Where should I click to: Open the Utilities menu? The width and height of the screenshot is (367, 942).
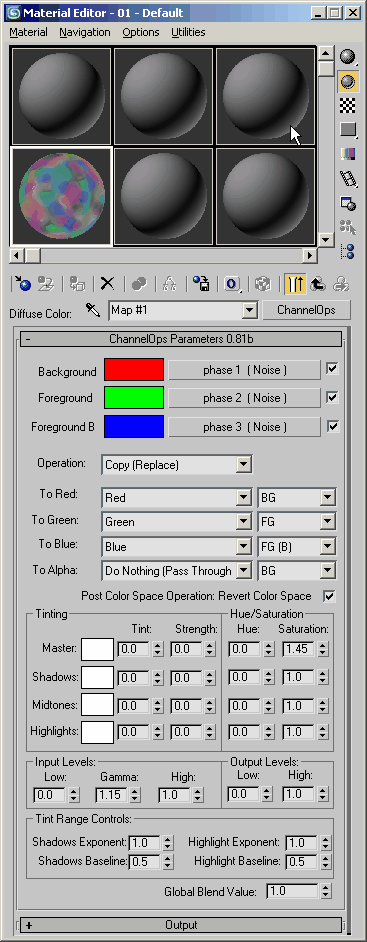(x=188, y=32)
